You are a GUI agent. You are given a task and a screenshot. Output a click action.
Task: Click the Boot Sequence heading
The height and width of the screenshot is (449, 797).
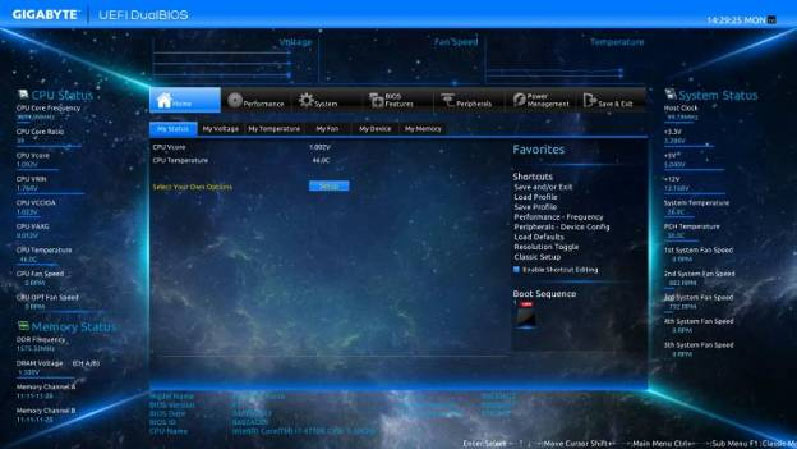544,294
